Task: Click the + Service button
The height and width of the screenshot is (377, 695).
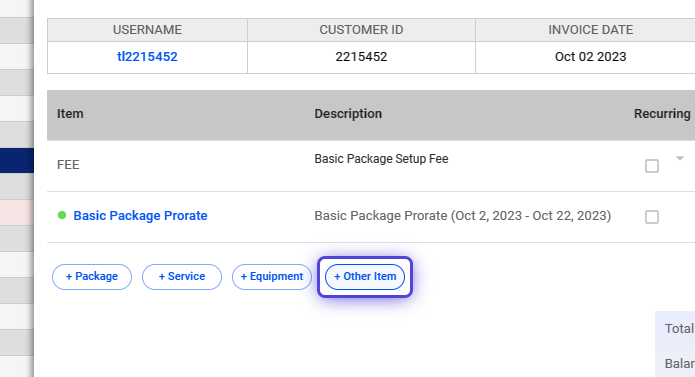Action: [x=182, y=277]
